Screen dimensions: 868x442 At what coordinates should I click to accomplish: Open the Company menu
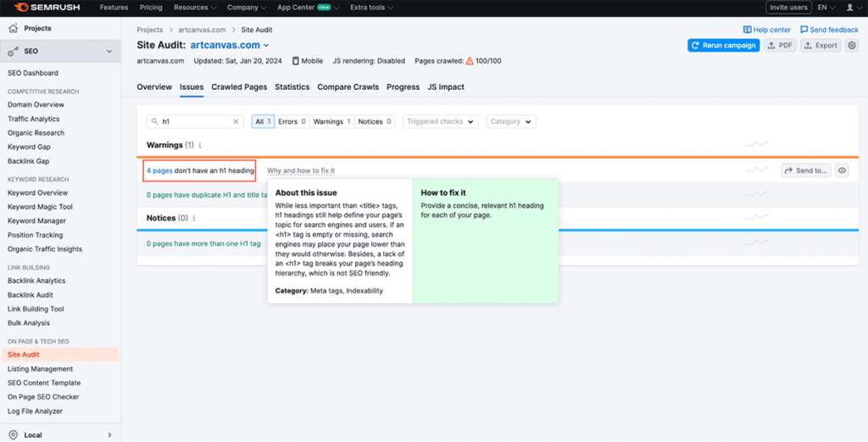(247, 8)
